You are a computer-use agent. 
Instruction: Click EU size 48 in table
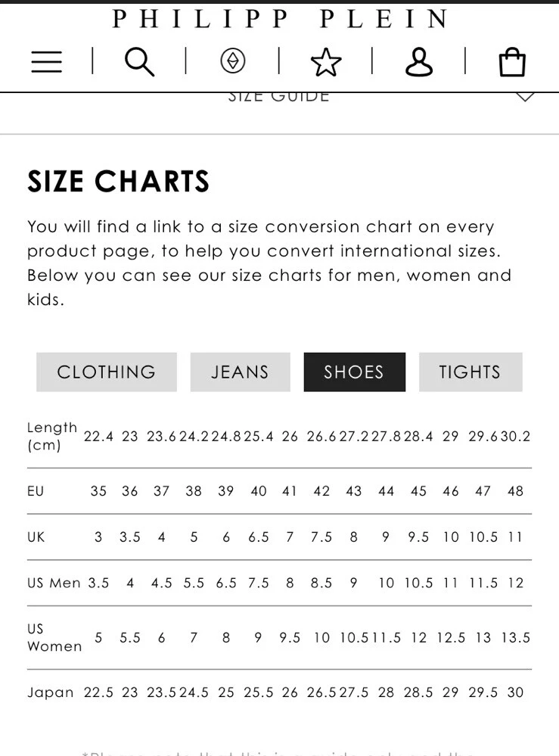(515, 491)
